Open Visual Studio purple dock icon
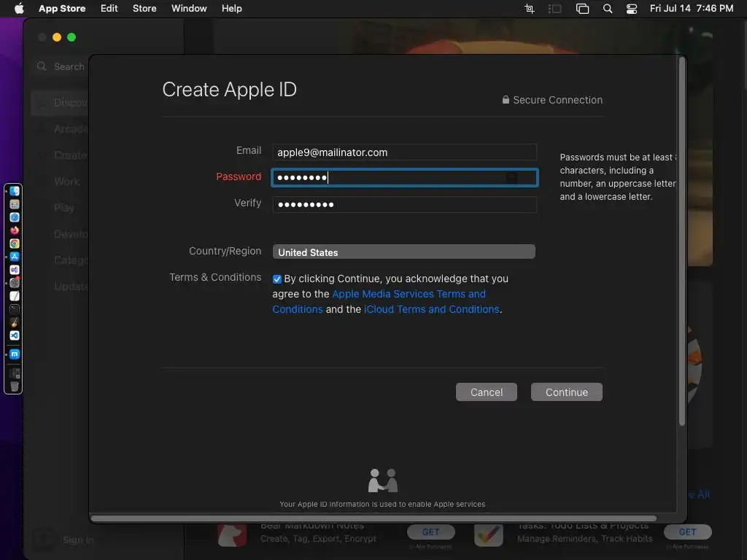The image size is (747, 560). [15, 270]
